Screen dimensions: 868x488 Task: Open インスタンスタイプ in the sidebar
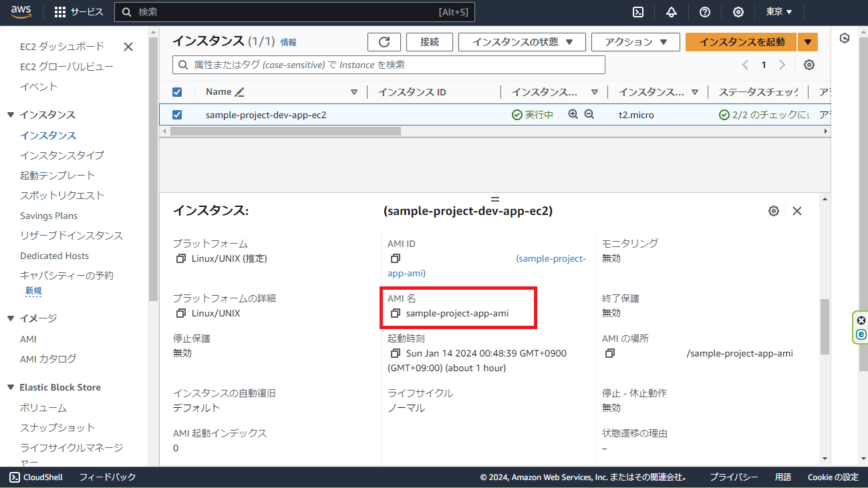62,156
